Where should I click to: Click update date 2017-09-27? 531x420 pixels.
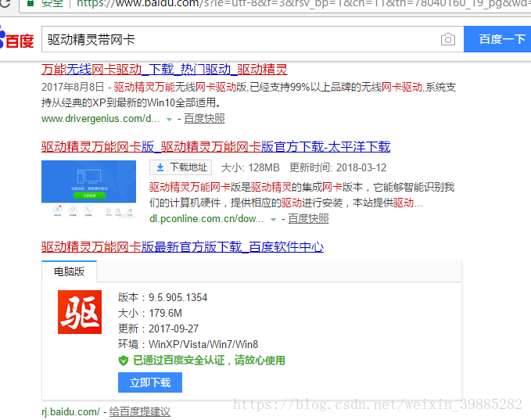click(x=174, y=328)
